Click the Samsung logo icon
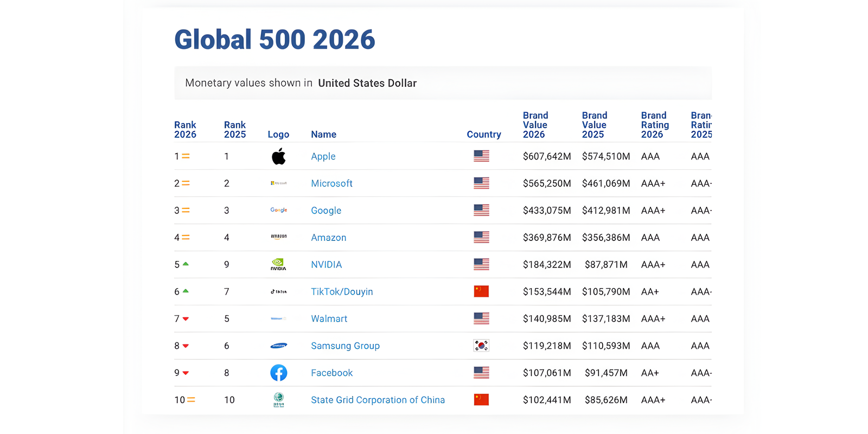The image size is (868, 434). [279, 346]
